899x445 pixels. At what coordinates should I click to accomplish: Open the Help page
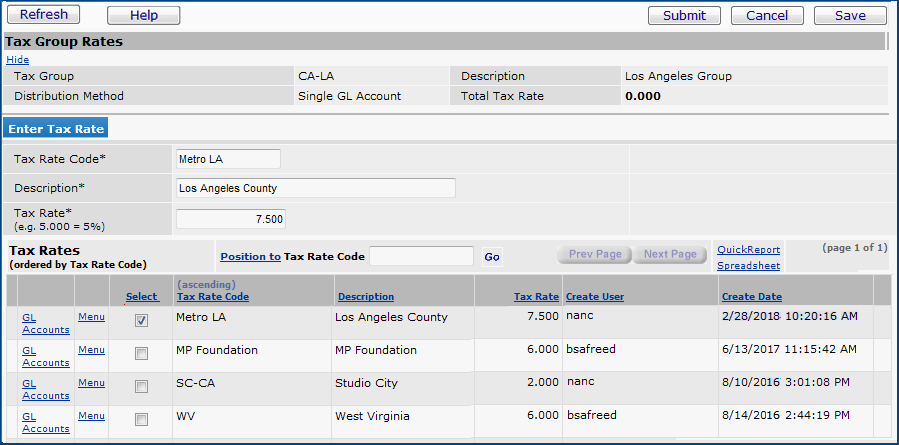click(143, 15)
